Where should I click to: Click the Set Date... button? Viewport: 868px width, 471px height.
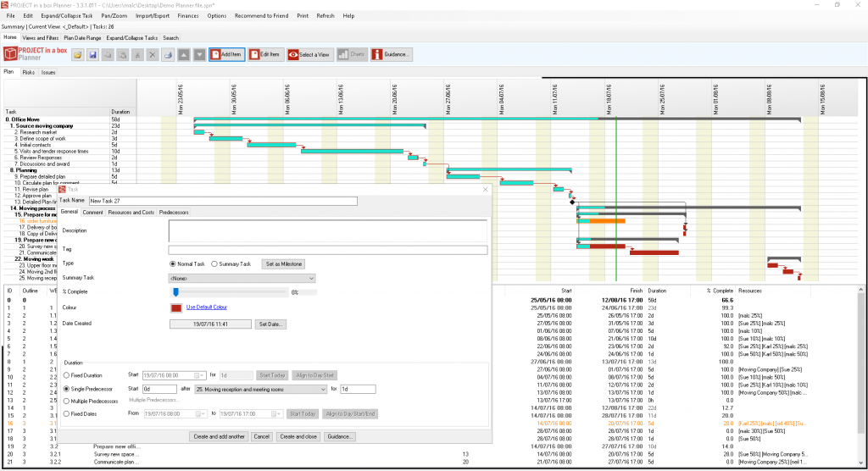(x=270, y=324)
